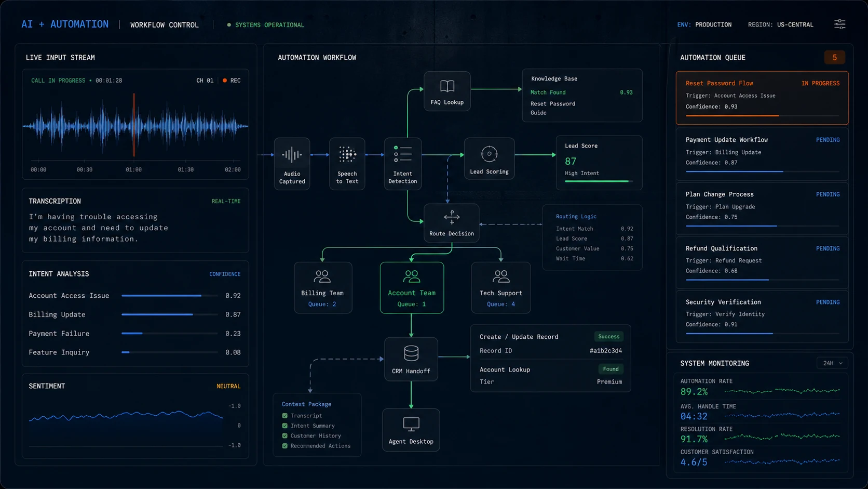Click the CH 01 channel label
The image size is (868, 489).
coord(205,81)
